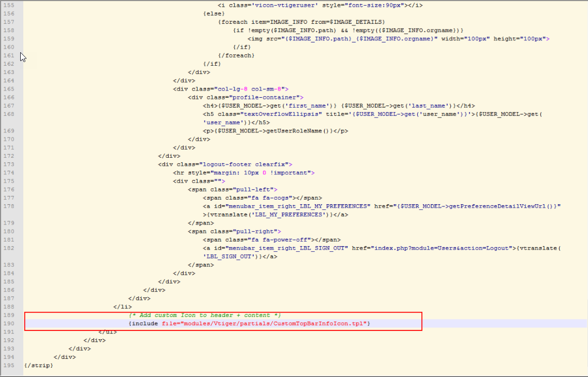This screenshot has width=588, height=377.
Task: Click line number 182 in the gutter
Action: pos(8,248)
